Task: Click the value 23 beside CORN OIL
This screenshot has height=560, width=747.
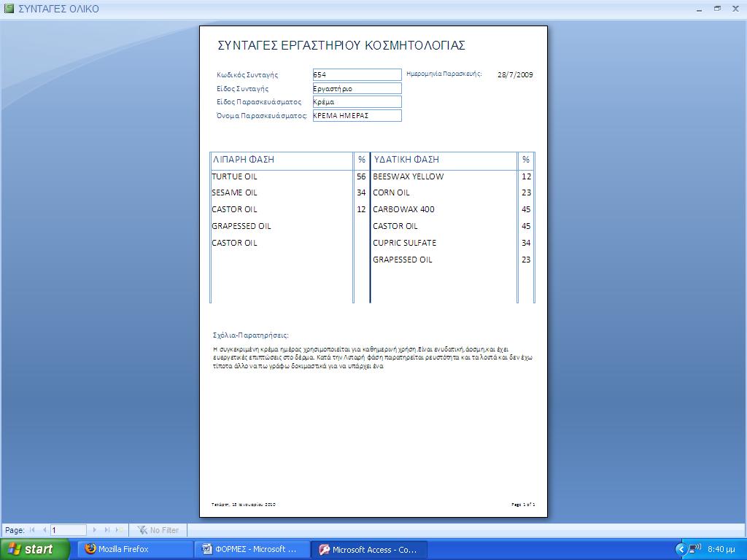Action: point(526,192)
